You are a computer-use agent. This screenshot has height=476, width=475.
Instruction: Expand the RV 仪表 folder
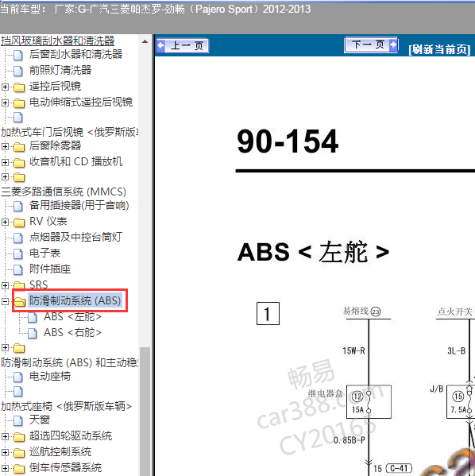(x=5, y=223)
